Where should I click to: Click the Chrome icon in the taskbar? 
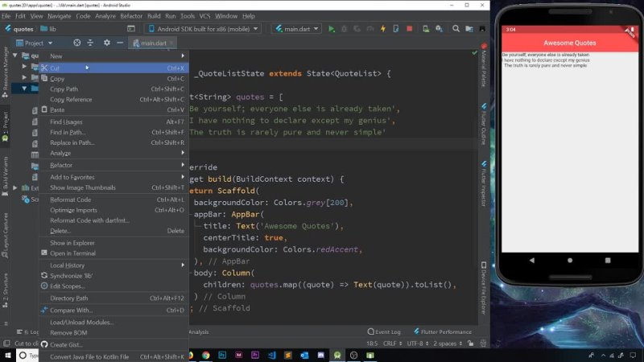[206, 355]
